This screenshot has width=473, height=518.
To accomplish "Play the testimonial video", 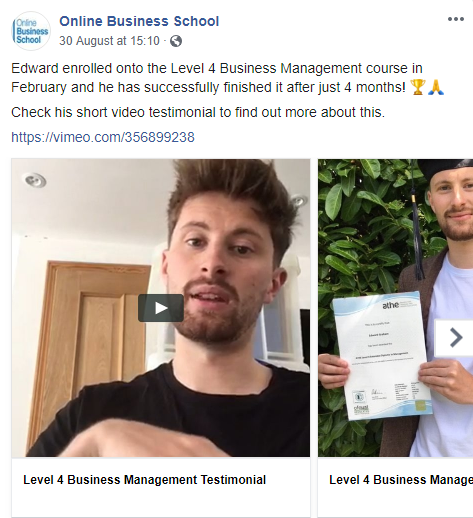I will [161, 308].
